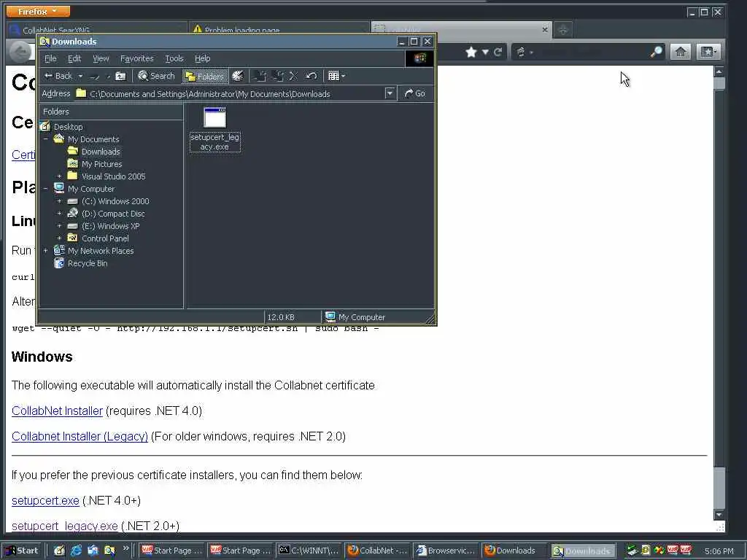
Task: Switch to the CollabNet SearXNG tab
Action: point(97,29)
